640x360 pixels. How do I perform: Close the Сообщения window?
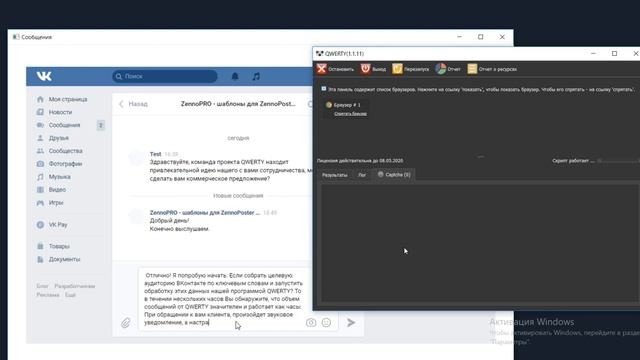502,37
